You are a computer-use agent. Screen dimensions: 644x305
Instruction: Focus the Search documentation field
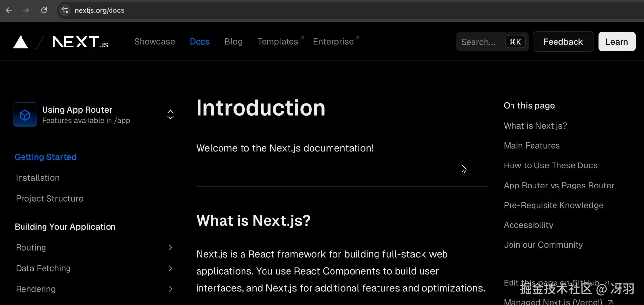point(492,42)
